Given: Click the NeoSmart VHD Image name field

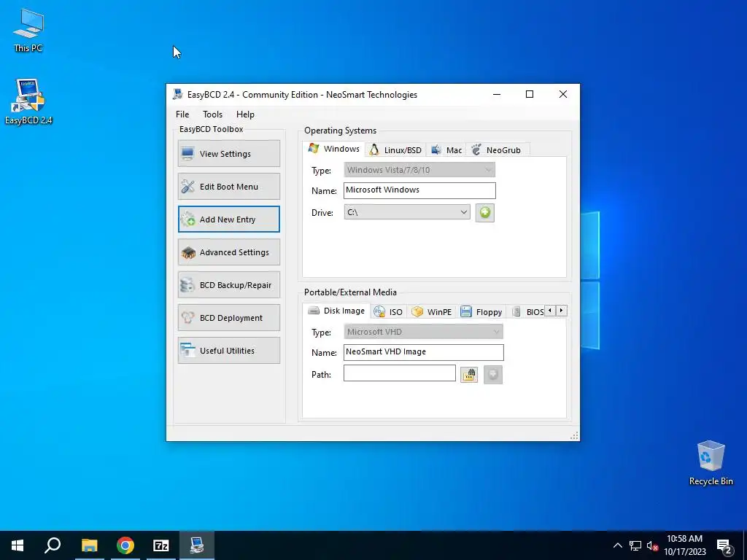Looking at the screenshot, I should tap(423, 352).
